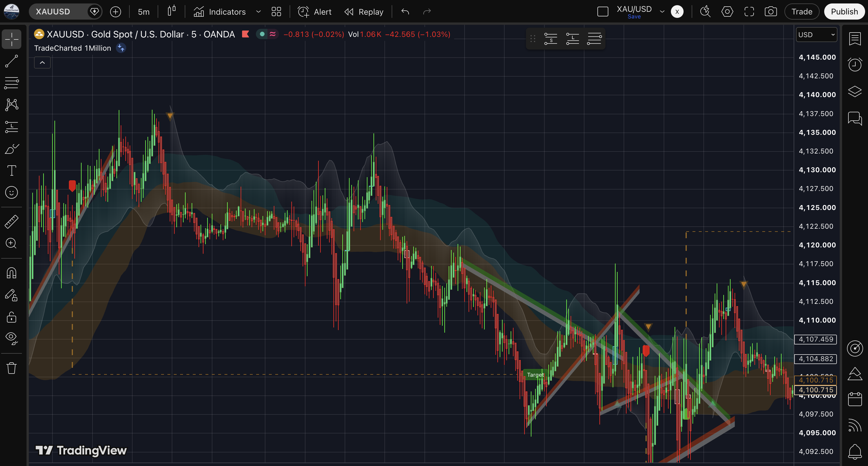Click the Target label on chart
The image size is (868, 466).
pyautogui.click(x=535, y=375)
